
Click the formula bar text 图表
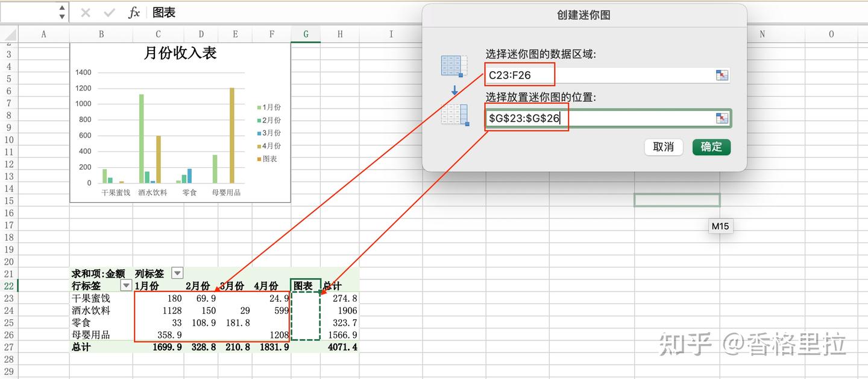164,13
